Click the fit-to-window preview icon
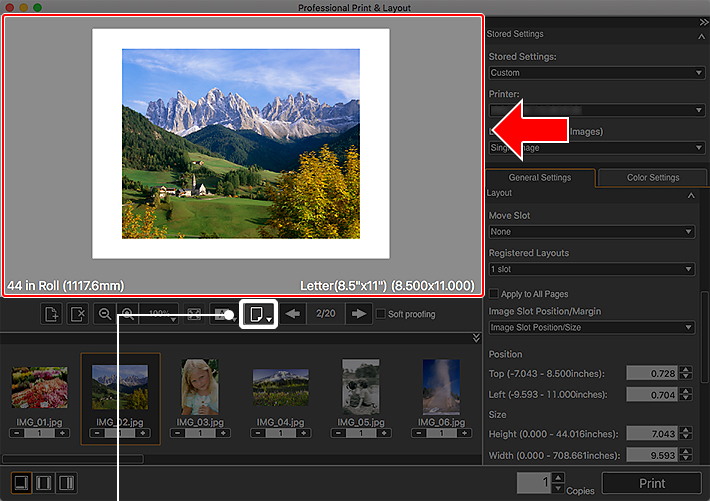 click(x=195, y=314)
